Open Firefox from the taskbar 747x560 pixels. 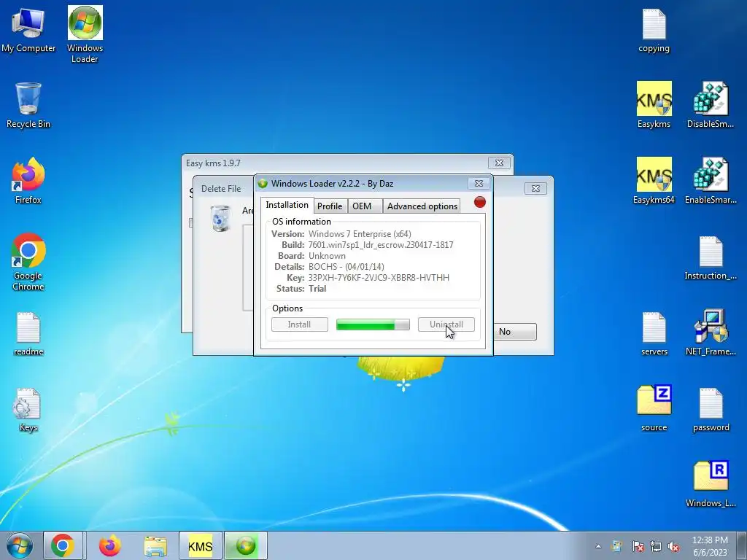point(110,545)
